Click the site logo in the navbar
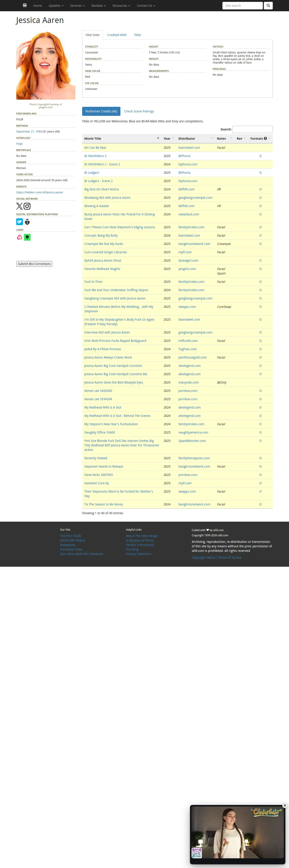Image resolution: width=289 pixels, height=868 pixels. (x=25, y=5)
